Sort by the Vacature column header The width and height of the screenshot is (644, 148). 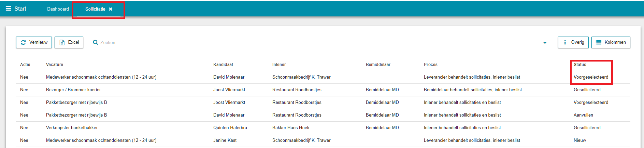pos(55,65)
